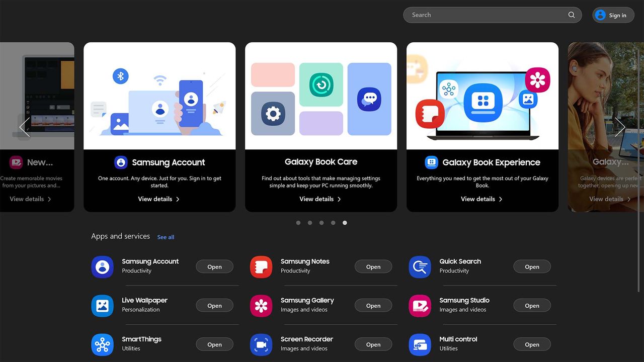Click See all apps and services link
Image resolution: width=644 pixels, height=362 pixels.
tap(166, 237)
